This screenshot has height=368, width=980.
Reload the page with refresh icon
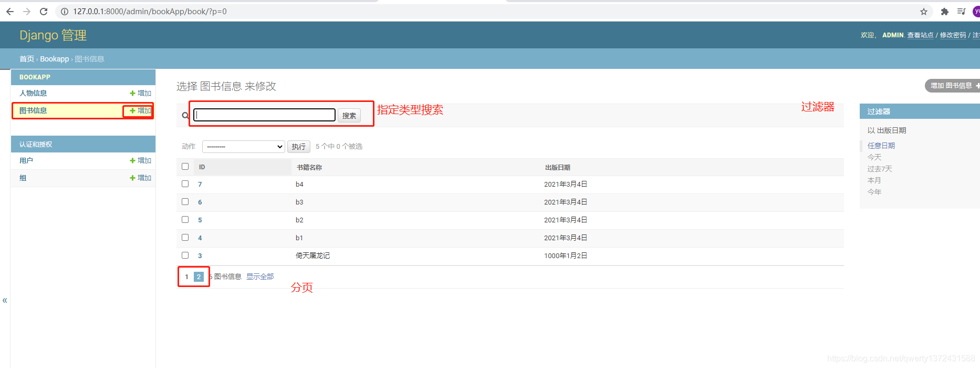pos(44,12)
